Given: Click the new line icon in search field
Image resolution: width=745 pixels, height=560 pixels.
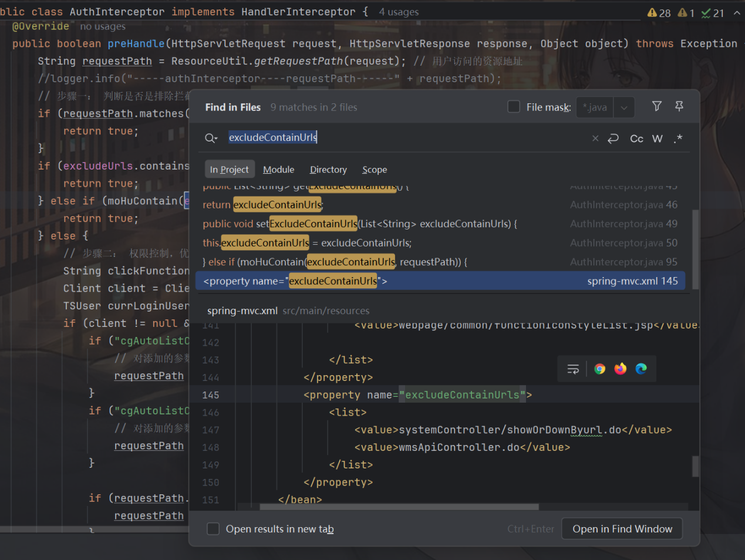Looking at the screenshot, I should (x=613, y=139).
